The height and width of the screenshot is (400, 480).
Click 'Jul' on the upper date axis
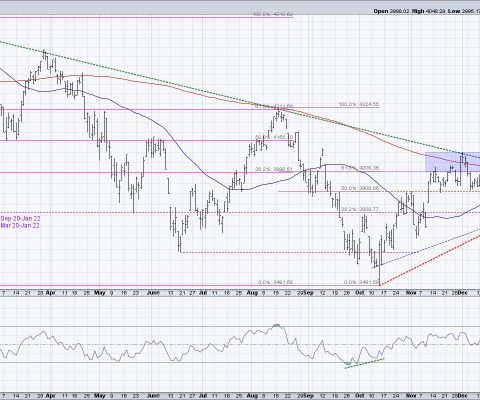coord(202,293)
